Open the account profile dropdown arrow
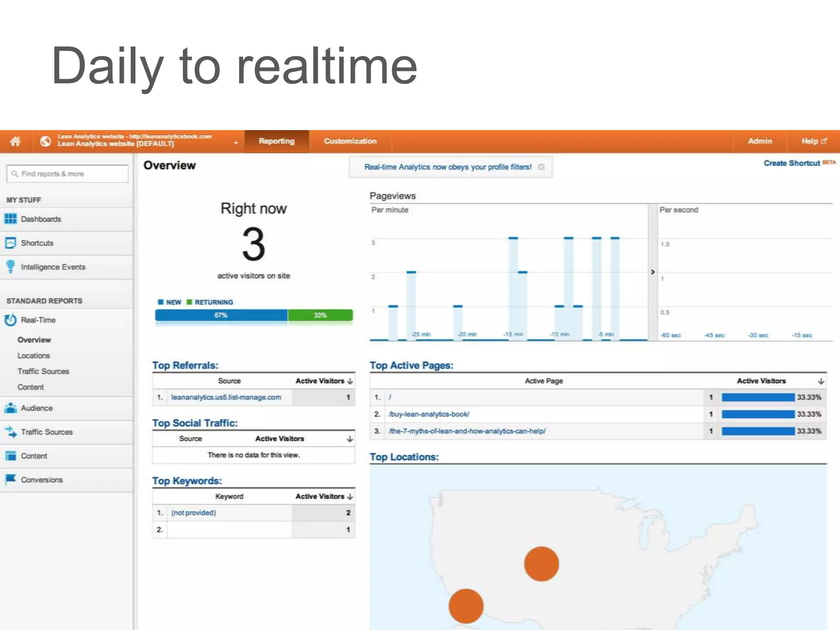840x630 pixels. [x=236, y=143]
